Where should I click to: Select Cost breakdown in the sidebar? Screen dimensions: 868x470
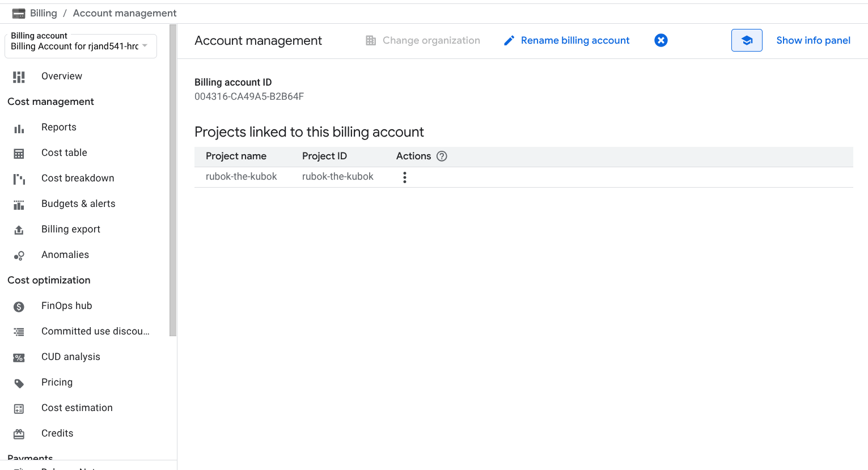click(x=78, y=178)
